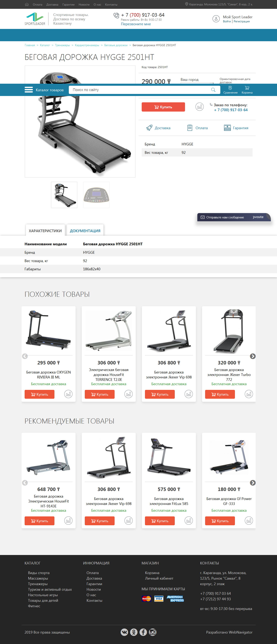Open the Сравнение compare icon in header
The width and height of the screenshot is (277, 644).
(x=230, y=90)
